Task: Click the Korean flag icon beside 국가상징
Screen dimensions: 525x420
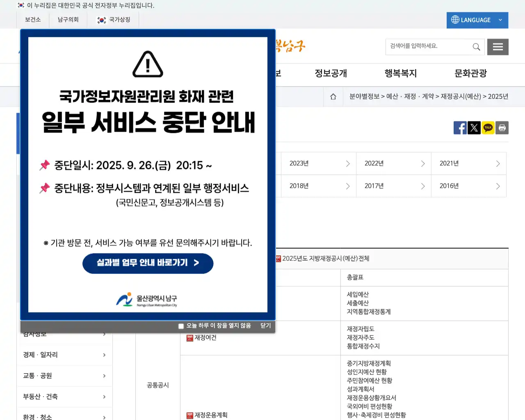Action: tap(101, 20)
